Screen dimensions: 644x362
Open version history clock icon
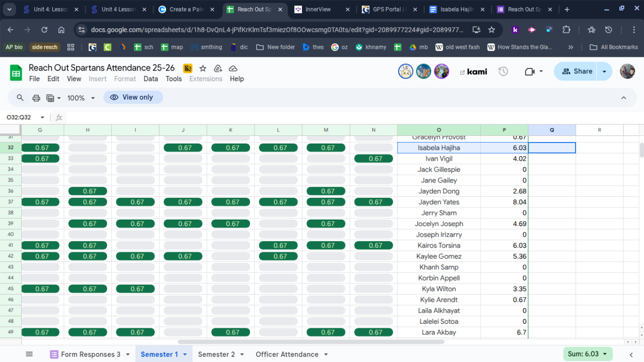[503, 71]
